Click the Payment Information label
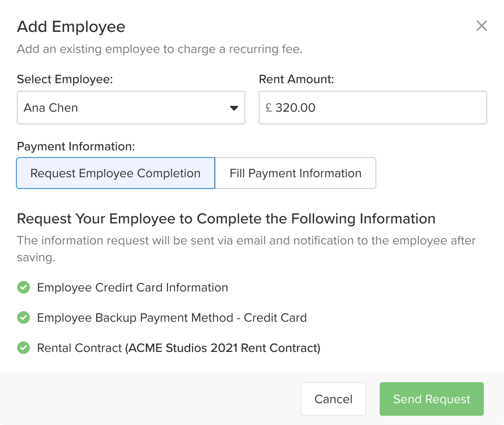The image size is (504, 425). click(x=76, y=146)
